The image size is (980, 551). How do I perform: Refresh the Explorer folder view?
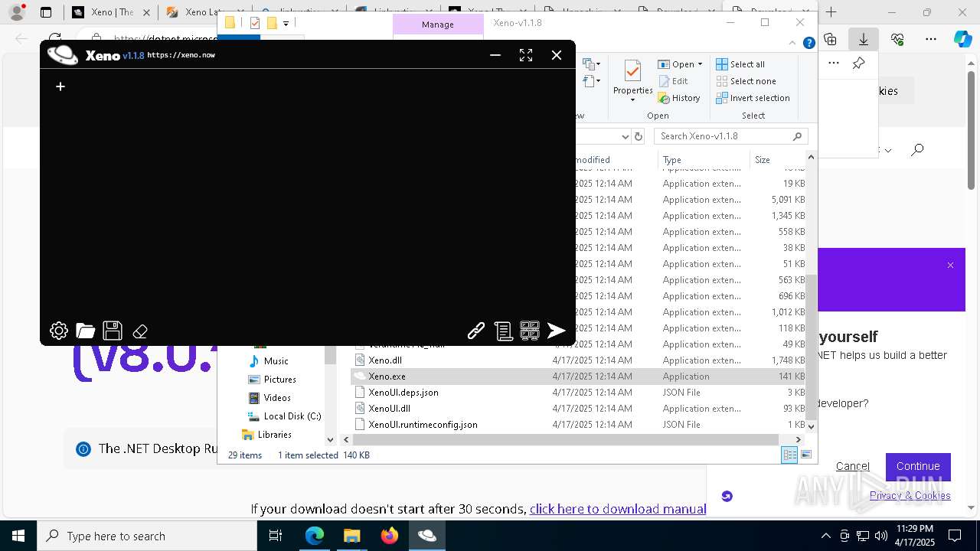639,136
